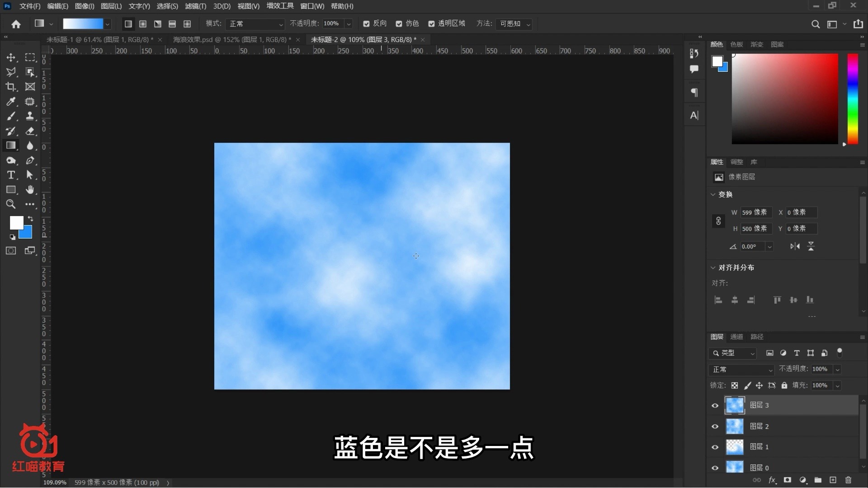Hide the 图层 2 layer
Screen dimensions: 868x488
point(715,426)
